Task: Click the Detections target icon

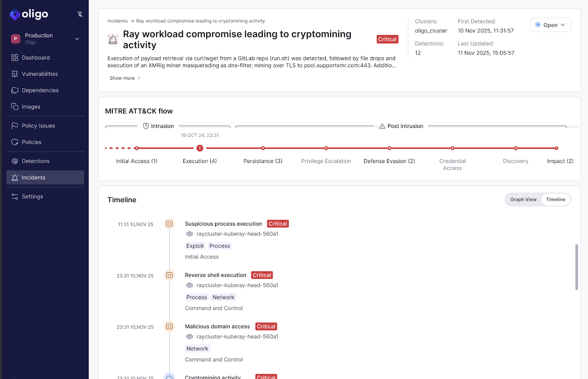Action: click(15, 161)
